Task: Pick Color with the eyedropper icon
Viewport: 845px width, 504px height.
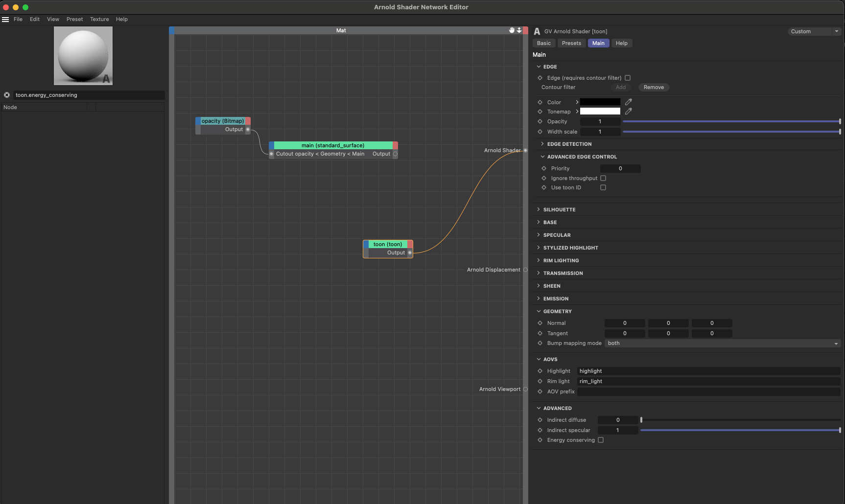Action: click(x=629, y=102)
